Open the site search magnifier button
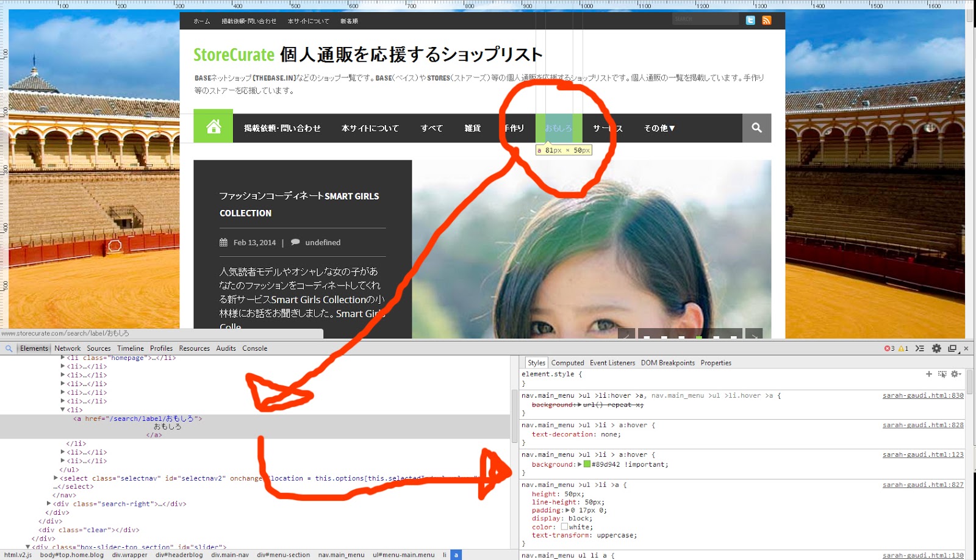The width and height of the screenshot is (976, 560). point(757,128)
